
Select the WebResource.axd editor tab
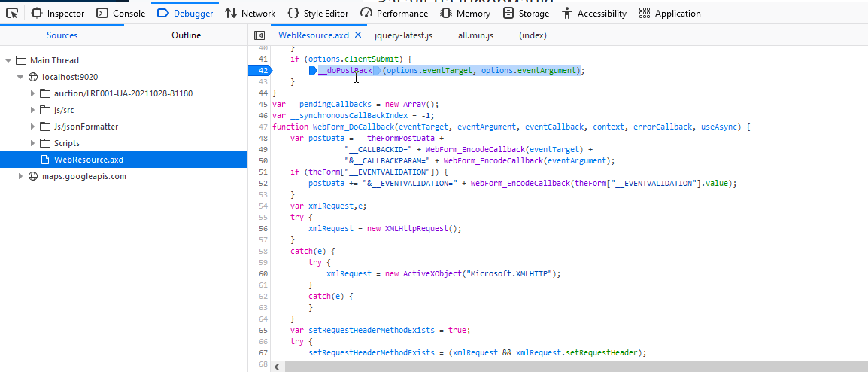point(314,35)
